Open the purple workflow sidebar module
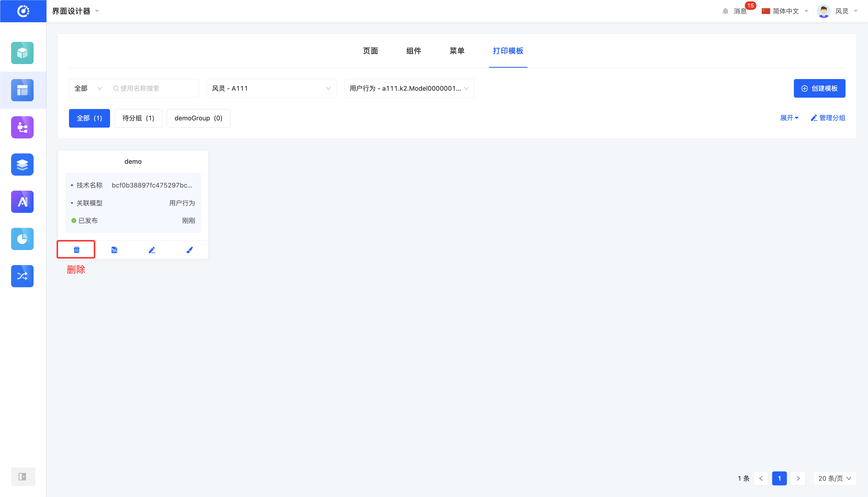868x497 pixels. click(22, 127)
